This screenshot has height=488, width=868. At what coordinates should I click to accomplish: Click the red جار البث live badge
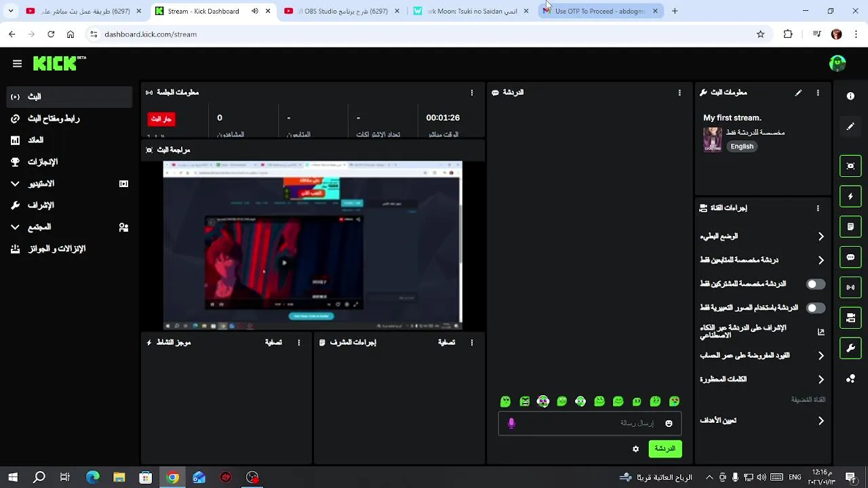click(x=161, y=119)
